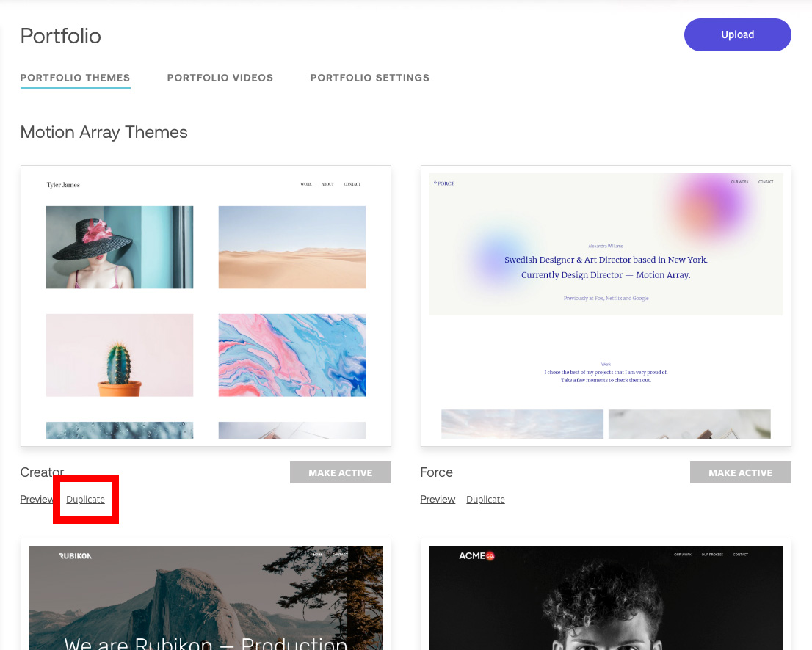Click the Motion Array Themes heading
The height and width of the screenshot is (650, 812).
point(104,133)
